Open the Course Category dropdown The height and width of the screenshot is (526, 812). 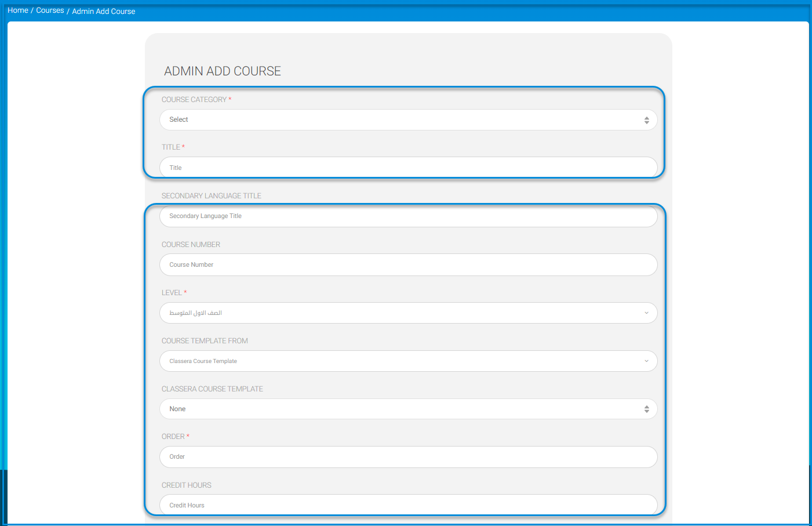click(x=409, y=120)
